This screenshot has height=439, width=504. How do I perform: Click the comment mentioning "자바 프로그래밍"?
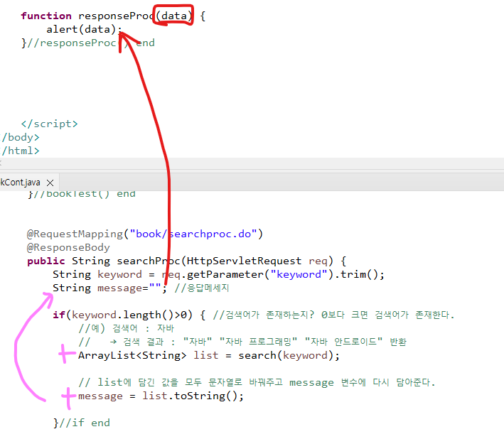point(242,342)
